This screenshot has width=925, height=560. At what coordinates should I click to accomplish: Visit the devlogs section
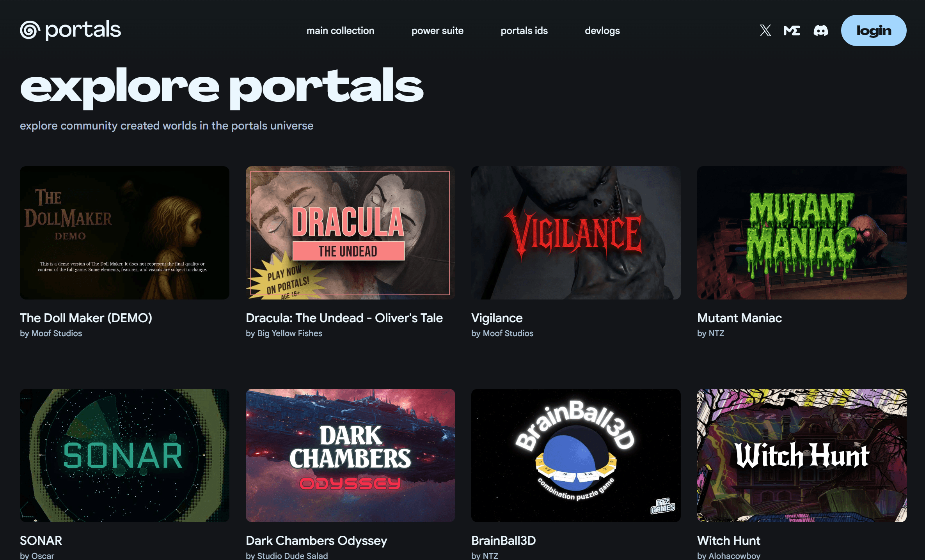point(602,30)
